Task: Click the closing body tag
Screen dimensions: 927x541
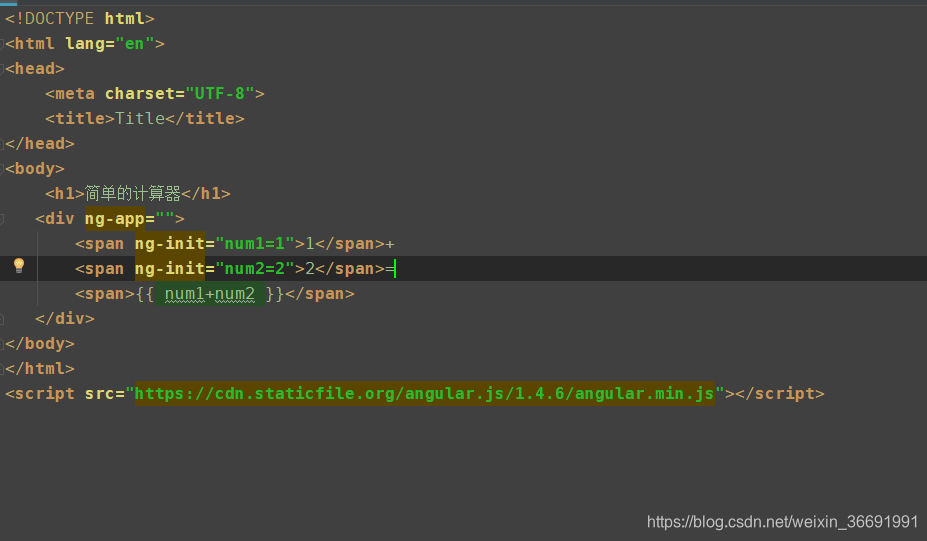Action: (x=40, y=344)
